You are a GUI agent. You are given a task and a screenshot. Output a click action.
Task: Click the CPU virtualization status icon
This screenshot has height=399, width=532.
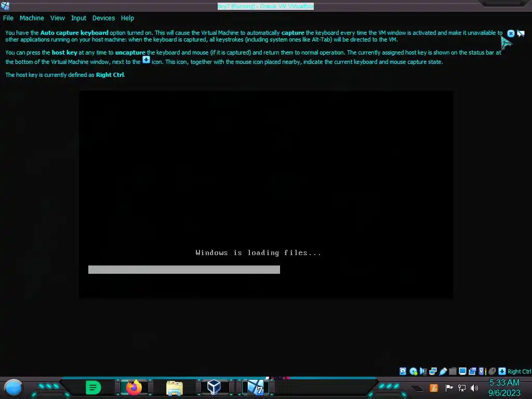point(483,371)
